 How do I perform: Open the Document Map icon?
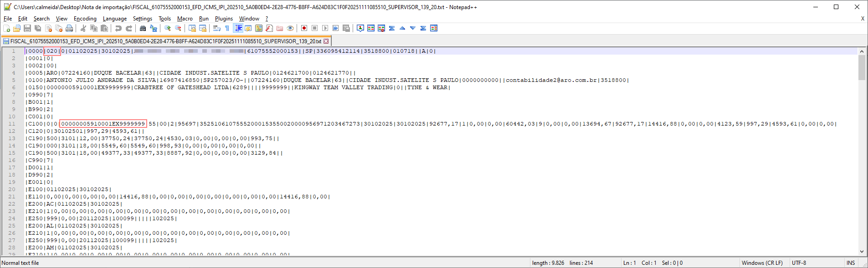259,28
